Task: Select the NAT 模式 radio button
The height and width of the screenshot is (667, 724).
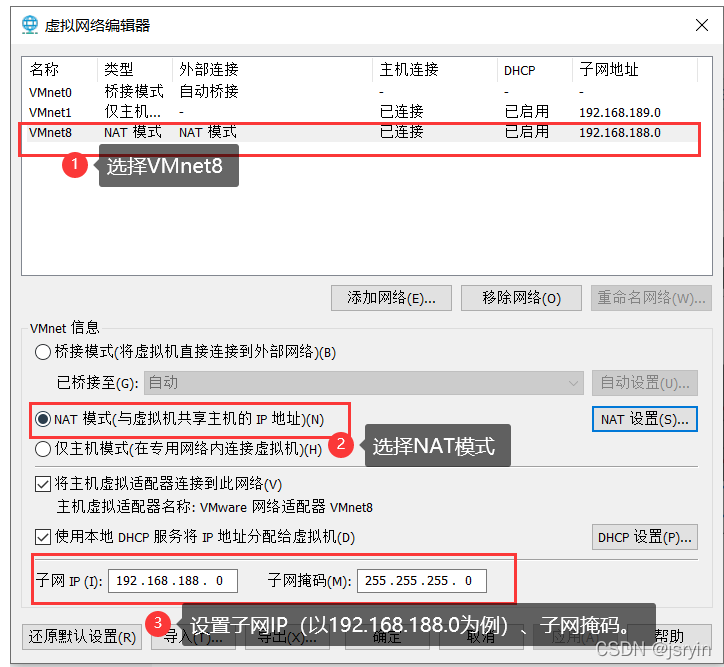Action: pos(43,419)
